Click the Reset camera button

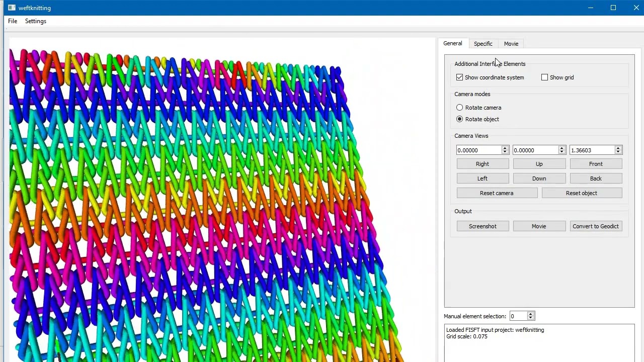[x=497, y=193]
